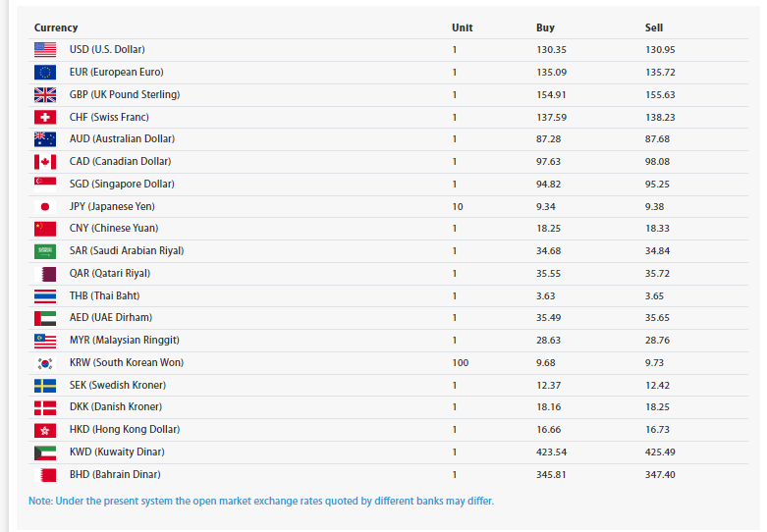Click the South Korean flag icon

tap(45, 362)
